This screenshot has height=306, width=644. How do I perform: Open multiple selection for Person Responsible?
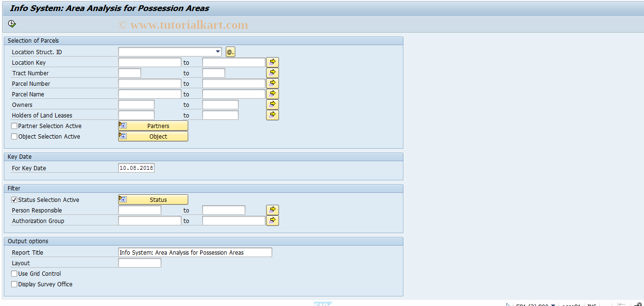coord(273,210)
